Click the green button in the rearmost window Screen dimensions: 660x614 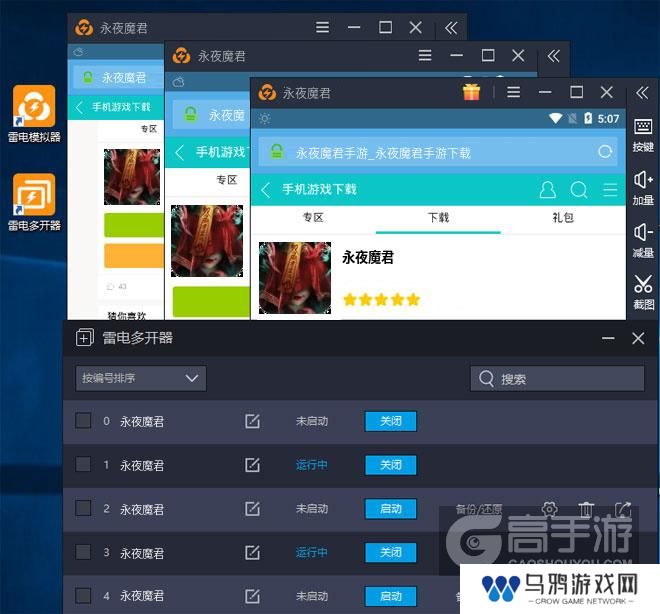[134, 225]
